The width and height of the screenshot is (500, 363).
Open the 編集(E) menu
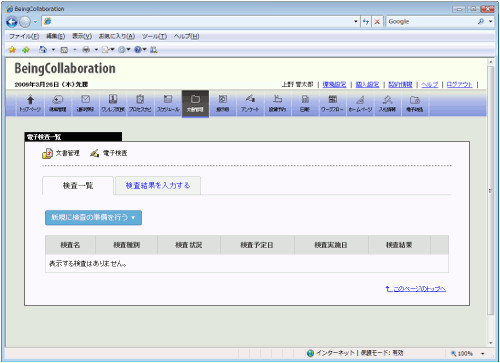coord(55,36)
